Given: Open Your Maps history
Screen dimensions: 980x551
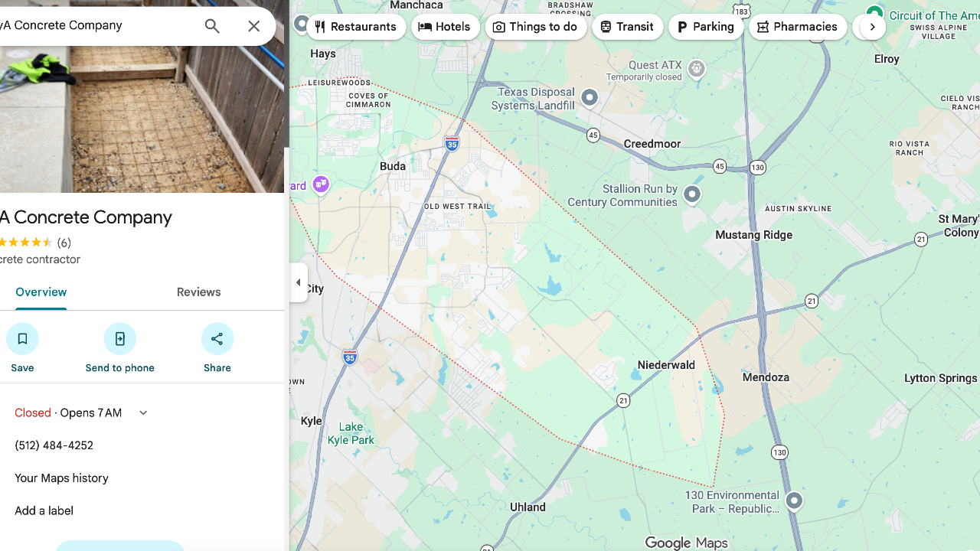Looking at the screenshot, I should click(x=61, y=478).
